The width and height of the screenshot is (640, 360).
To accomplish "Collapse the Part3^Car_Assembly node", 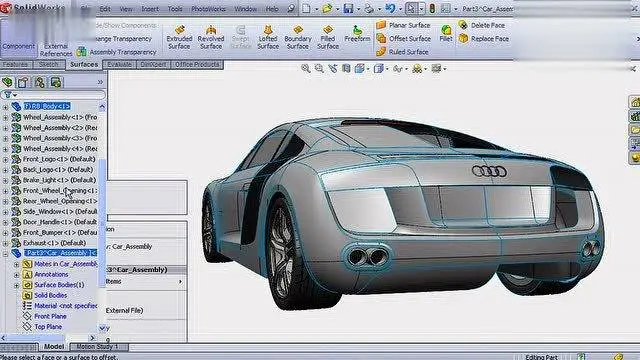I will pos(5,254).
